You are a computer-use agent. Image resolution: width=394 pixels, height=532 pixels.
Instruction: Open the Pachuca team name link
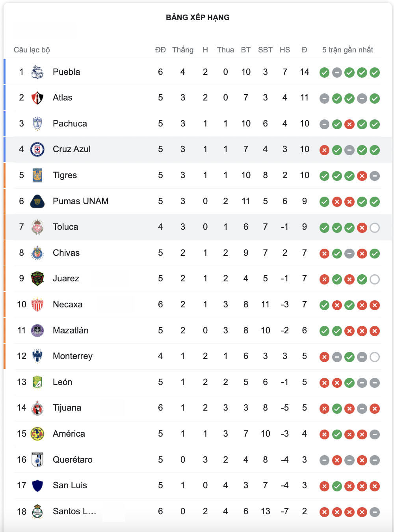click(70, 124)
